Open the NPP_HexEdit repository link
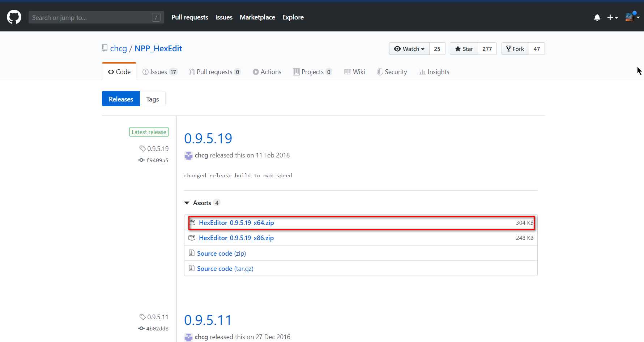Screen dimensions: 644x342 [x=158, y=48]
